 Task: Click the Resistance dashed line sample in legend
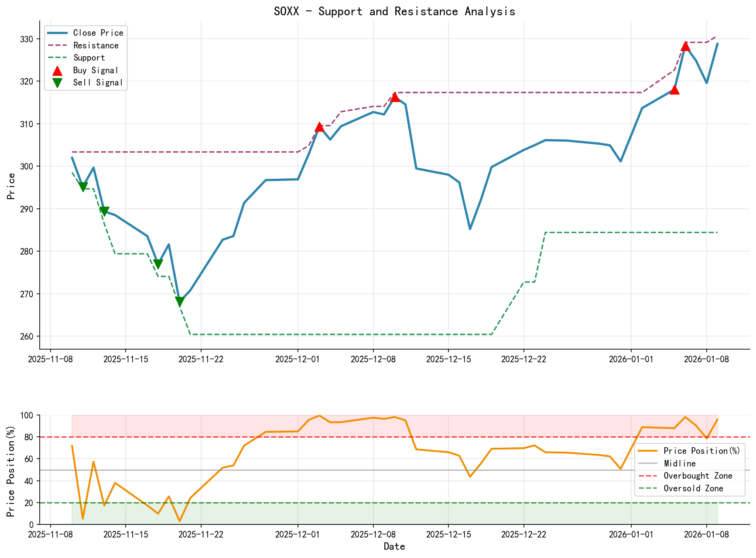click(x=57, y=45)
